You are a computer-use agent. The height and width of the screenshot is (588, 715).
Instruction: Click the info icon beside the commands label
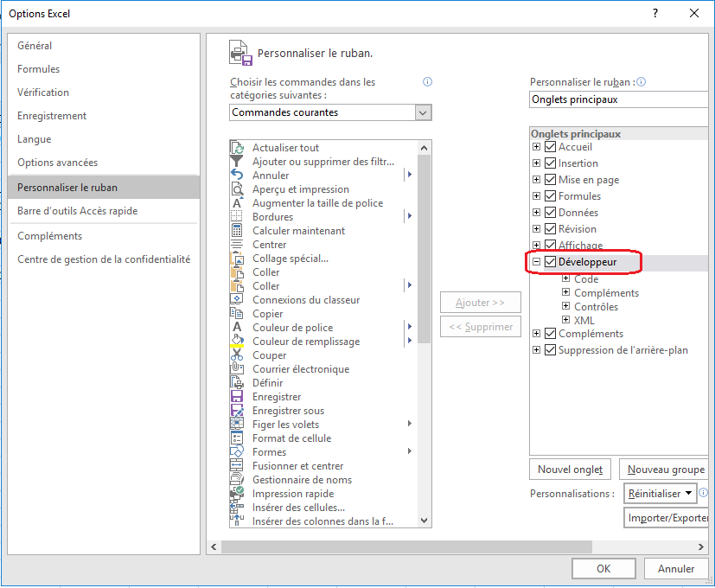tap(427, 82)
